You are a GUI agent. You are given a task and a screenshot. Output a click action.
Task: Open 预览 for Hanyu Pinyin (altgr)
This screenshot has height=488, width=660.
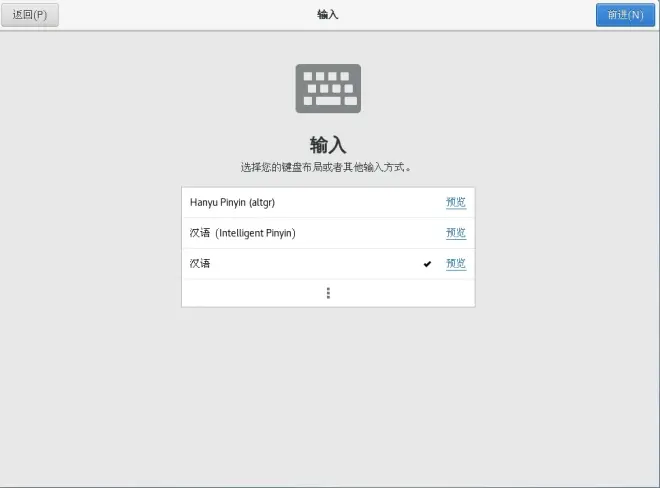point(456,203)
